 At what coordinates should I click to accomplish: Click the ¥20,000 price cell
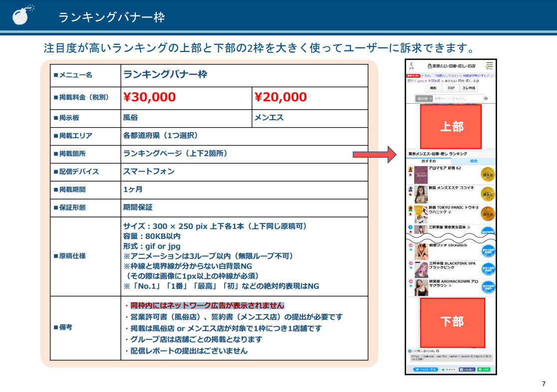[310, 97]
